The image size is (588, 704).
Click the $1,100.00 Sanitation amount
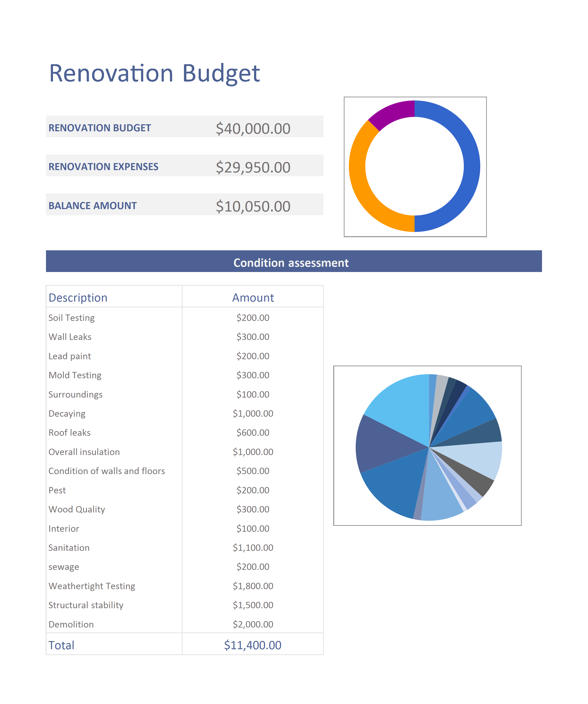tap(253, 548)
